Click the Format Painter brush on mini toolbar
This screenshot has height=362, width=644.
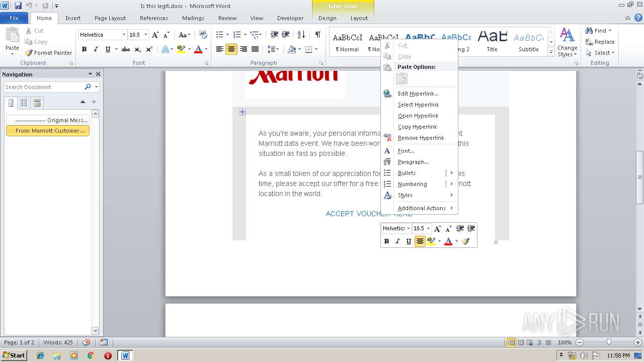[465, 241]
